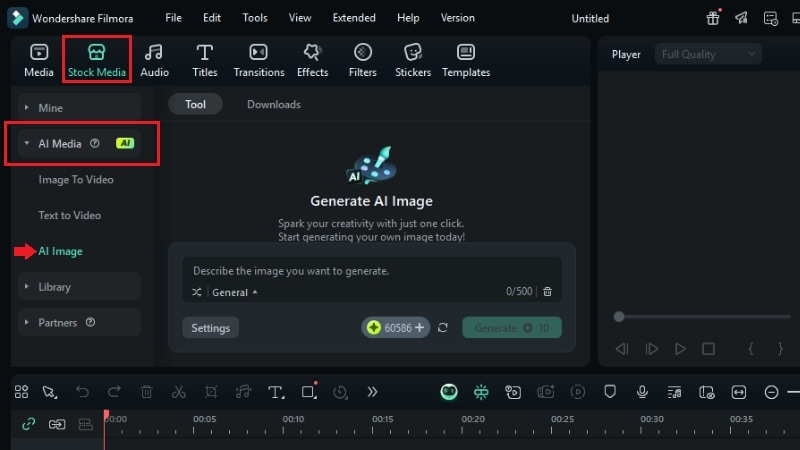Image resolution: width=800 pixels, height=450 pixels.
Task: Open the Filters tab
Action: (363, 61)
